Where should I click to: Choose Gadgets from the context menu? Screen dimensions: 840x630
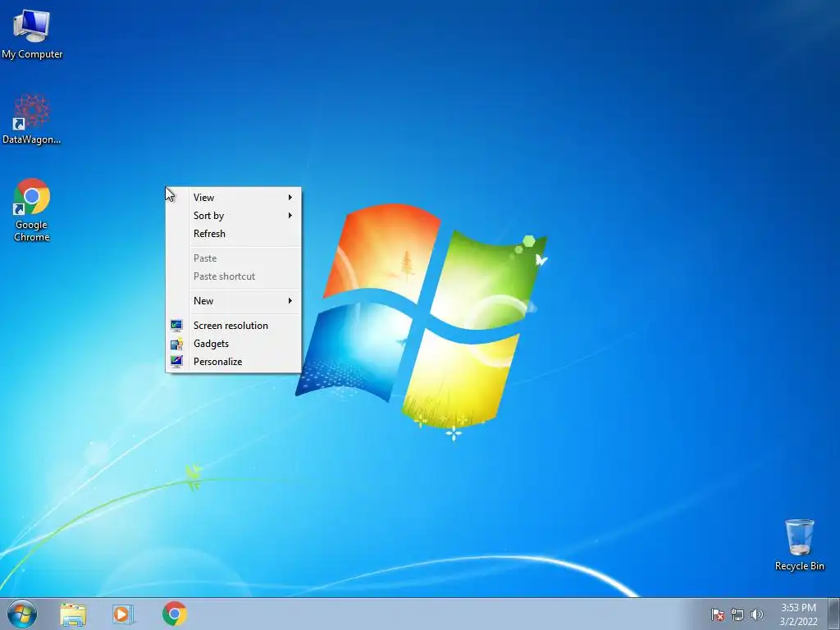point(233,344)
